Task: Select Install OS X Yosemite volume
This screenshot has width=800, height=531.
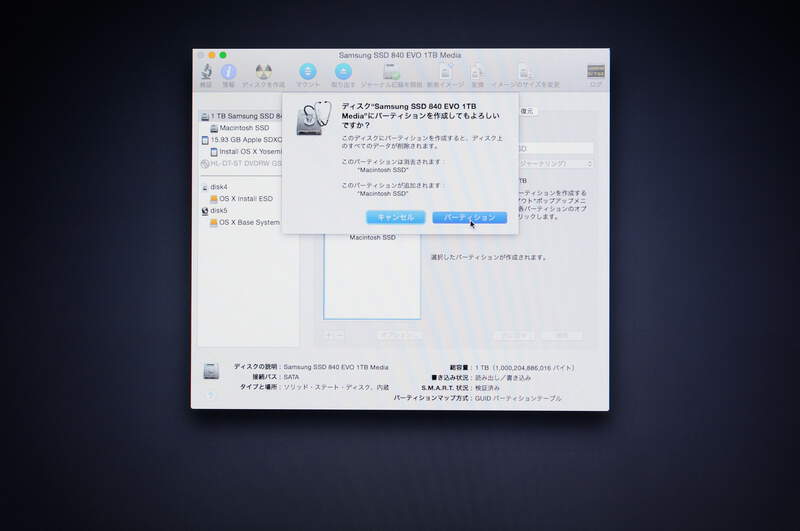Action: [x=246, y=151]
